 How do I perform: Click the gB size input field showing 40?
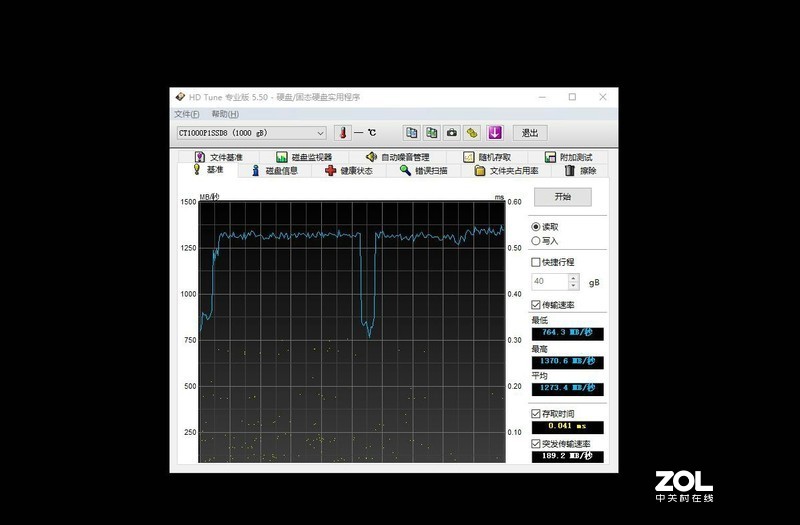tap(549, 282)
